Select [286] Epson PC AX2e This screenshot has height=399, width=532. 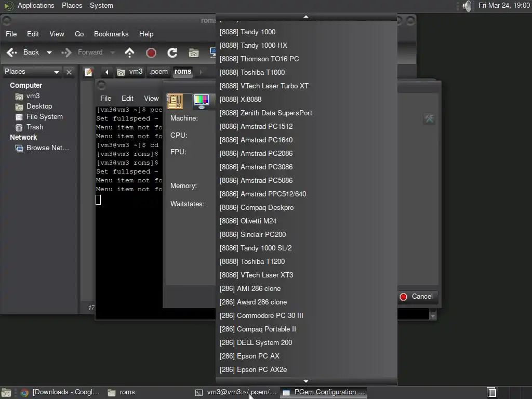pyautogui.click(x=306, y=370)
